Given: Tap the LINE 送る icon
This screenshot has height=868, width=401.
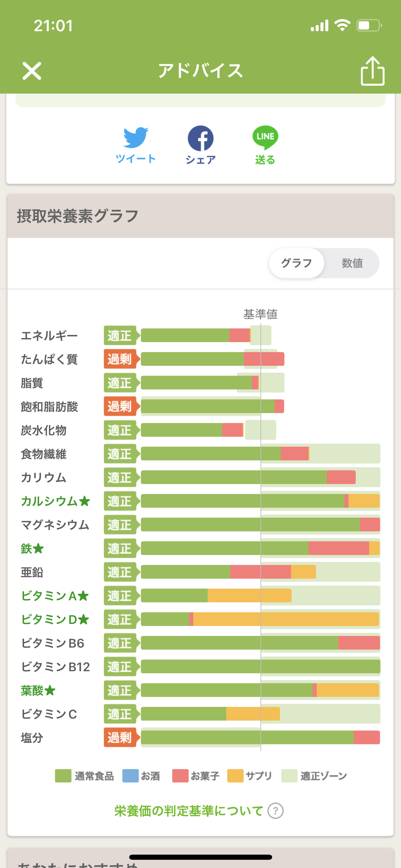Looking at the screenshot, I should (x=265, y=137).
